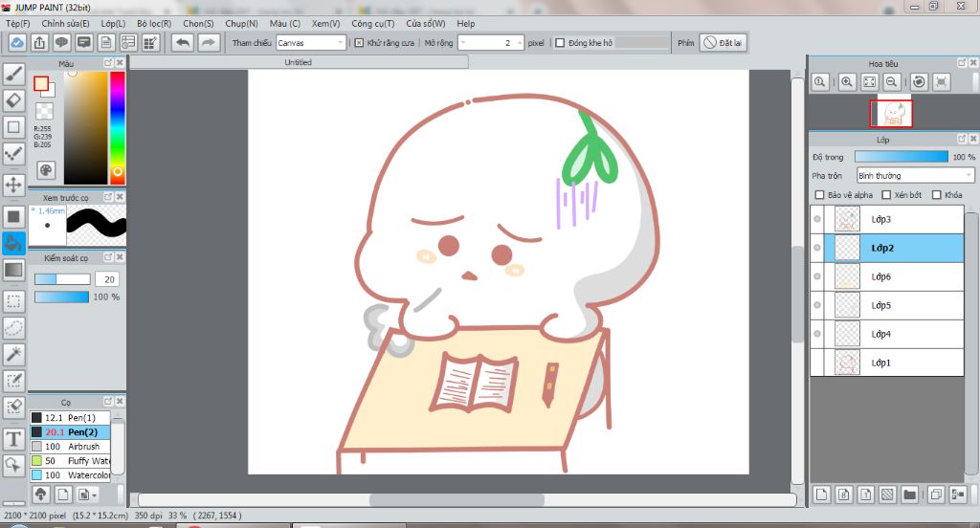Select the Eraser tool
The height and width of the screenshot is (528, 980).
tap(13, 100)
